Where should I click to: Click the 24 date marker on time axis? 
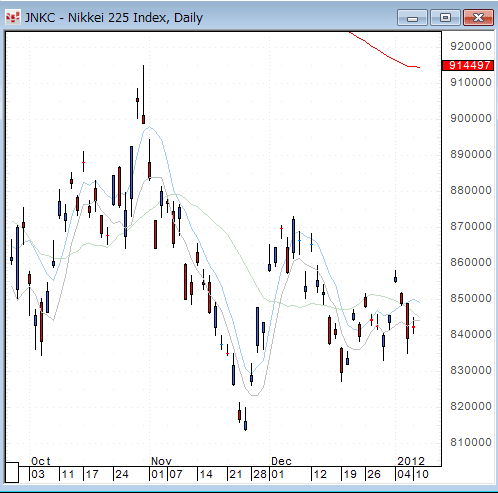coord(122,474)
